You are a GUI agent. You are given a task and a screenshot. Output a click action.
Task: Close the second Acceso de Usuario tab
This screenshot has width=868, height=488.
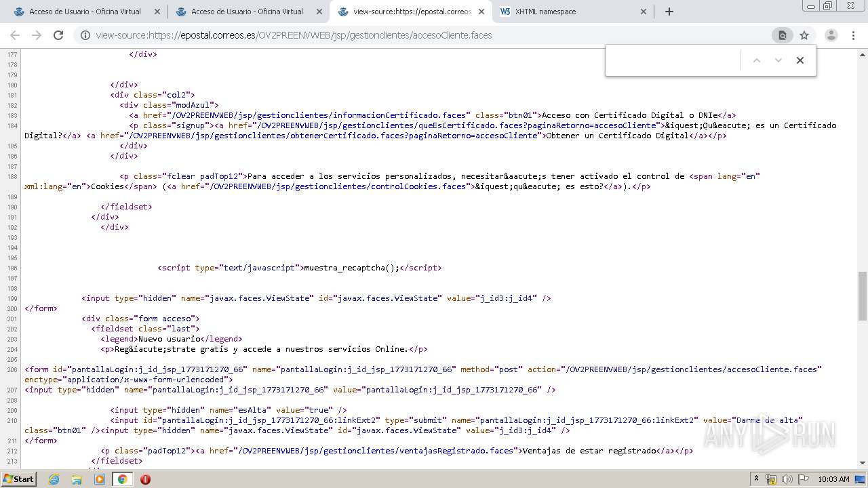[319, 12]
